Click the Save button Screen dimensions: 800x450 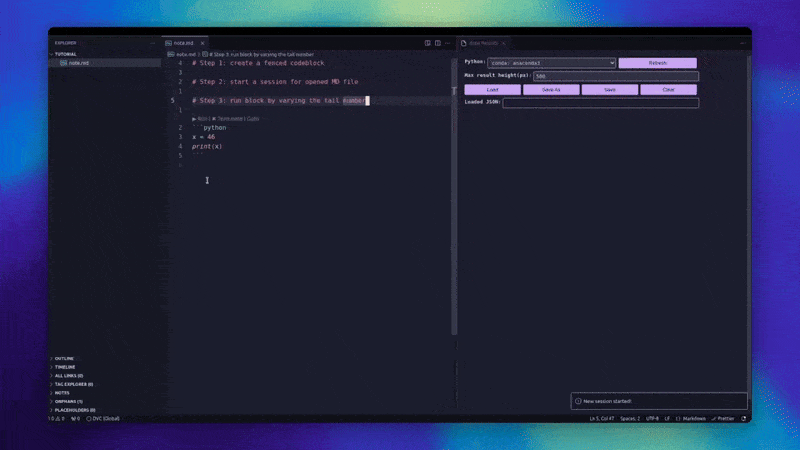point(610,90)
